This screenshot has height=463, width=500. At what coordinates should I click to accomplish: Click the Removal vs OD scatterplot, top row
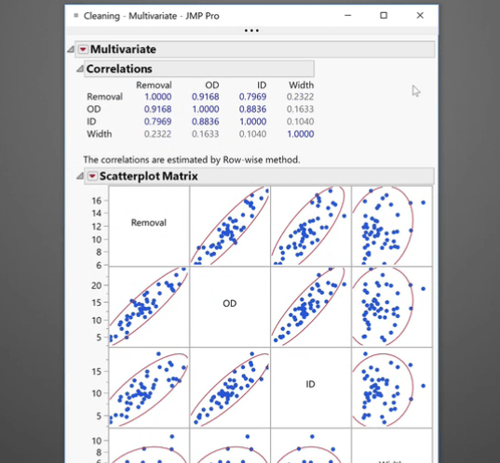tap(230, 226)
